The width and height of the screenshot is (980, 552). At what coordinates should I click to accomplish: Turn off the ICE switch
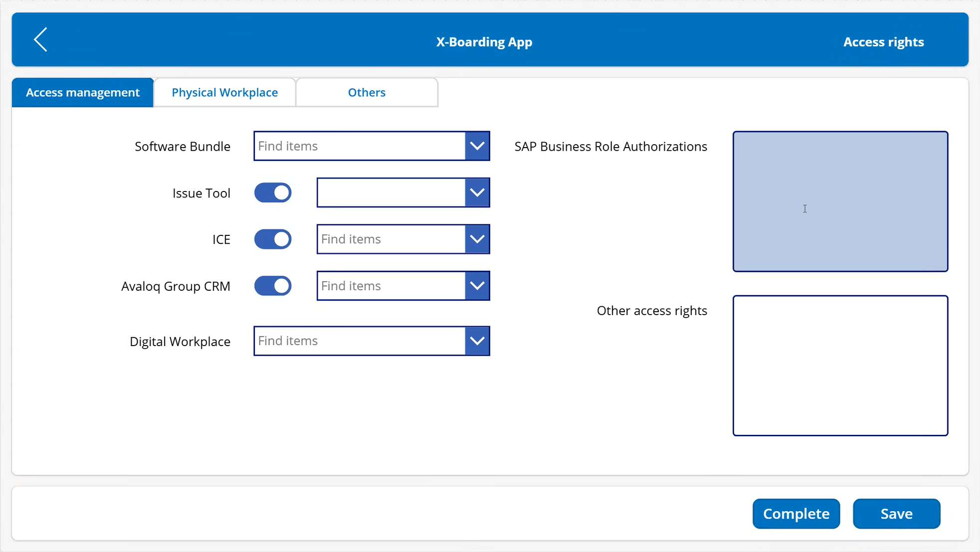pos(273,239)
